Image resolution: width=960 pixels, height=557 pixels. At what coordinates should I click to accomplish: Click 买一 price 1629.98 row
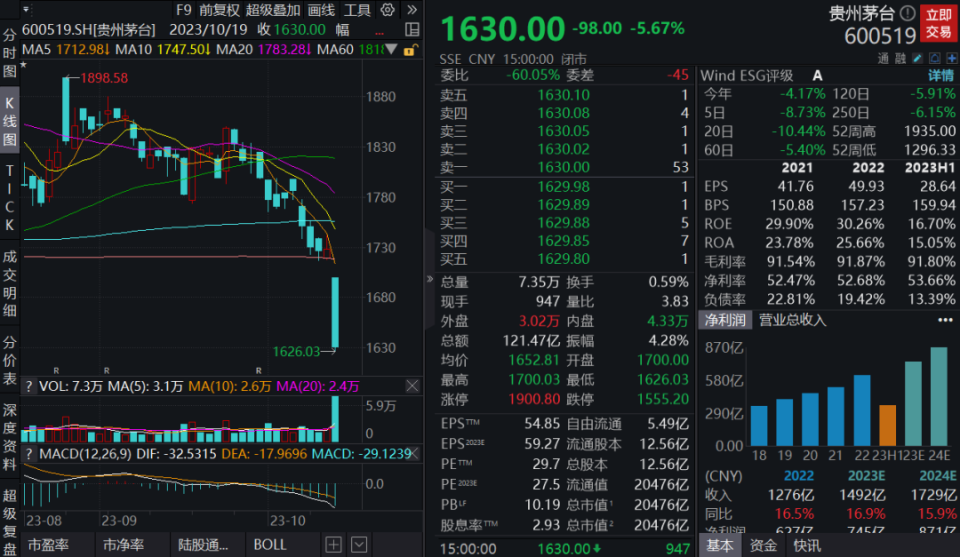pos(564,187)
